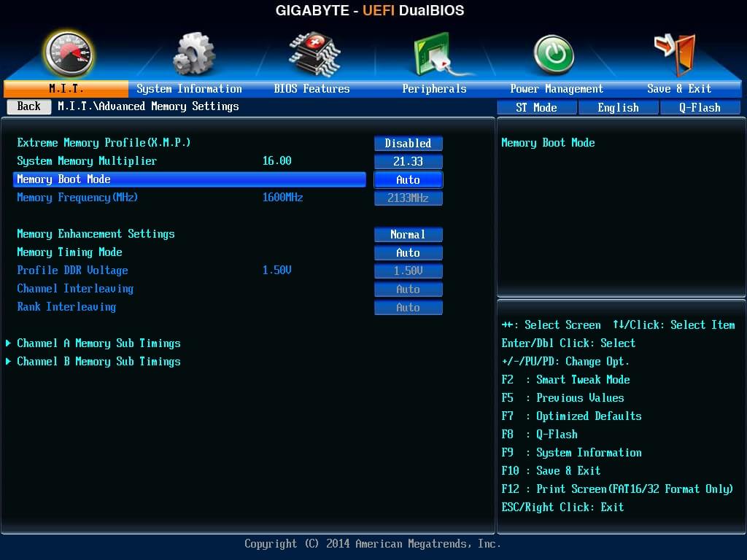Click the Back button

pyautogui.click(x=29, y=106)
